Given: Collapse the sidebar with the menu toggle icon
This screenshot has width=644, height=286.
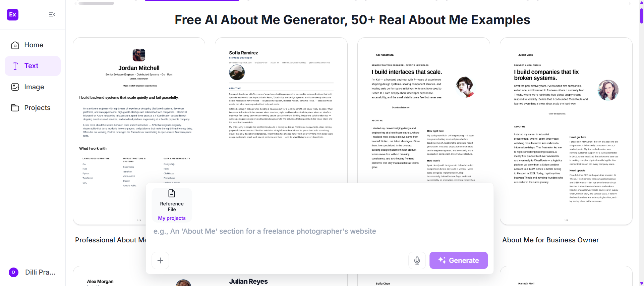Looking at the screenshot, I should tap(52, 14).
